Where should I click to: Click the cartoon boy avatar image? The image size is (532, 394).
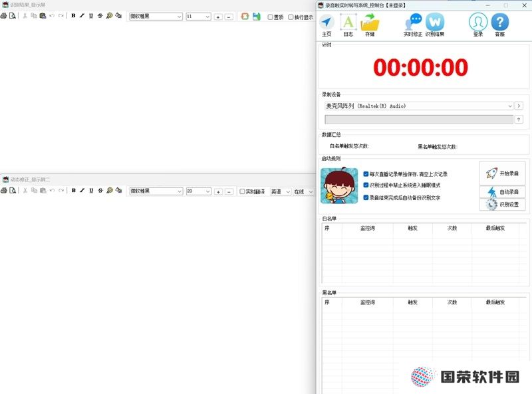tap(339, 185)
